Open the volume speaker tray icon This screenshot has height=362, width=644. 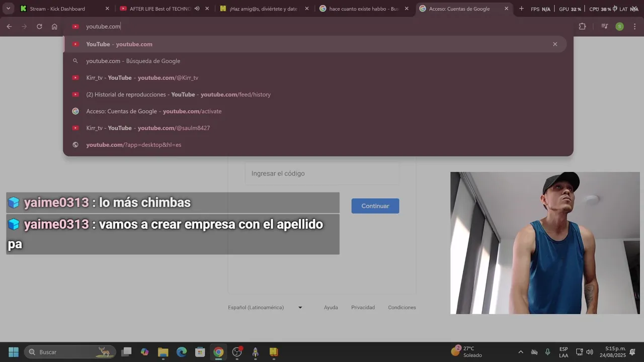pos(590,352)
